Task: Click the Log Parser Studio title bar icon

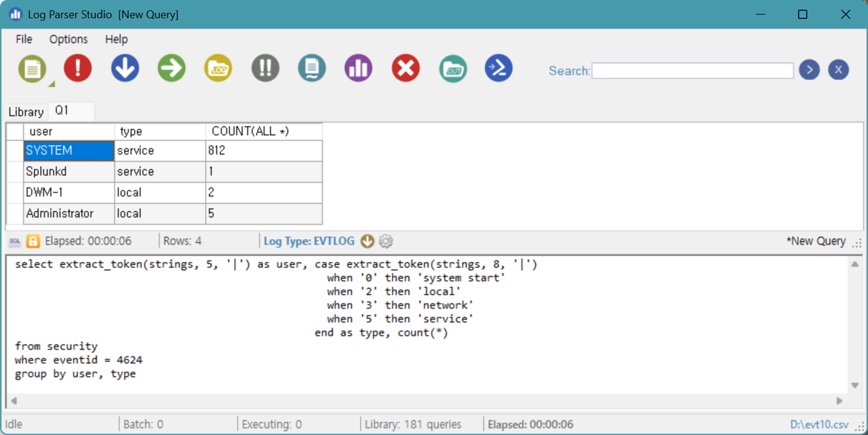Action: pos(15,14)
